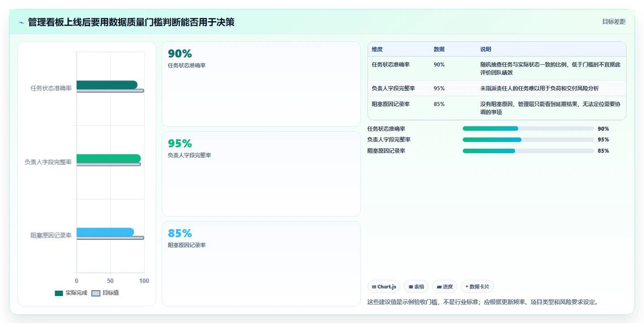This screenshot has height=323, width=644.
Task: Select the 进度 tag chip
Action: pyautogui.click(x=445, y=287)
